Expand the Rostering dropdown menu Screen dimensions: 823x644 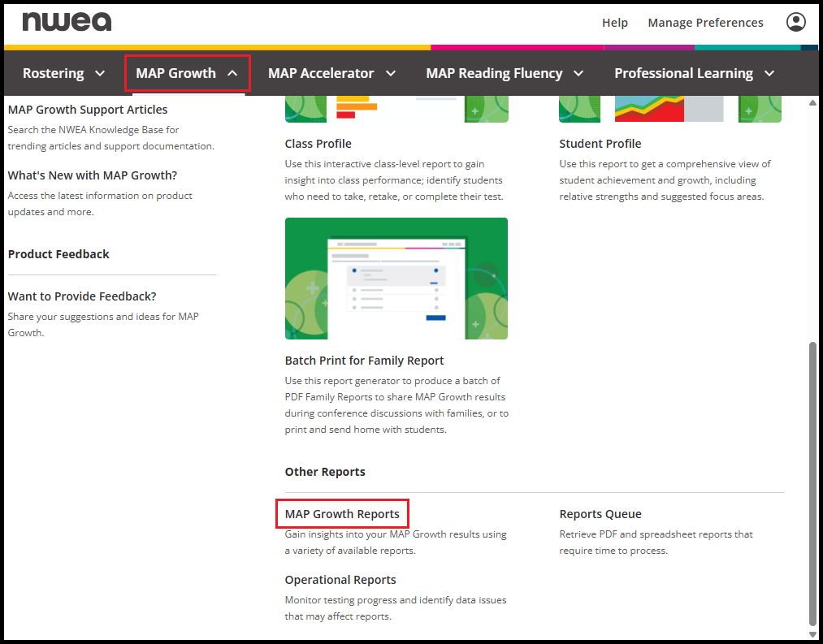[x=64, y=73]
